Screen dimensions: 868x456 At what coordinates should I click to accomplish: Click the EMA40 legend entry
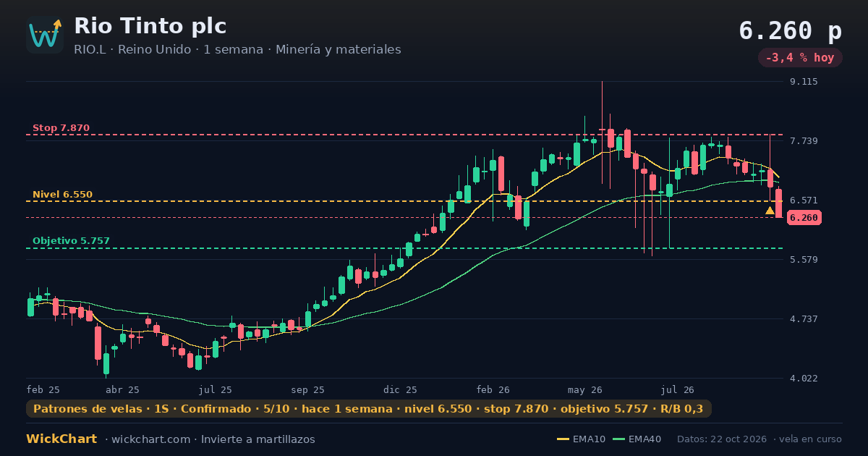click(638, 439)
